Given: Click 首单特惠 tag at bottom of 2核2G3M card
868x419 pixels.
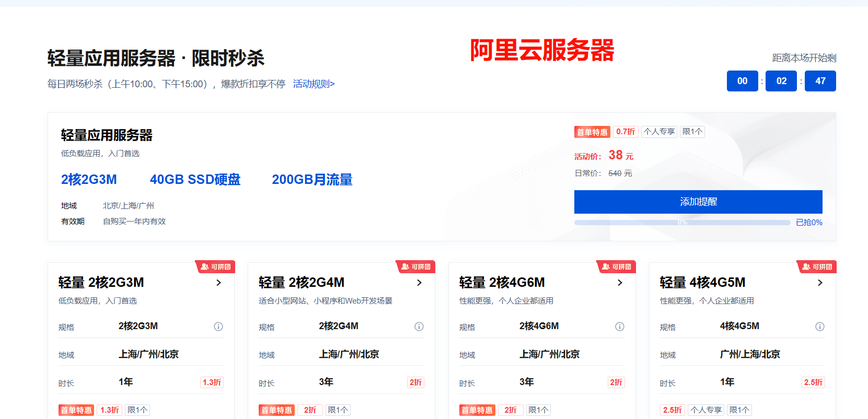Looking at the screenshot, I should (76, 410).
